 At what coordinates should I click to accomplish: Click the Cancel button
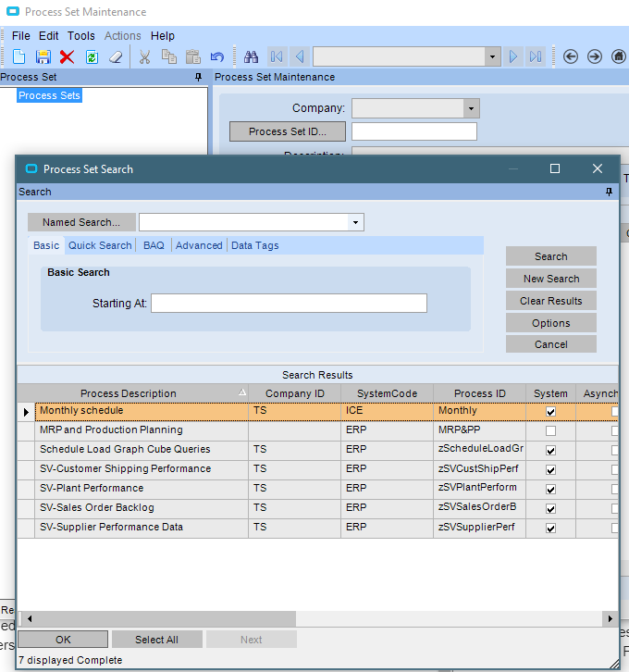(x=551, y=344)
